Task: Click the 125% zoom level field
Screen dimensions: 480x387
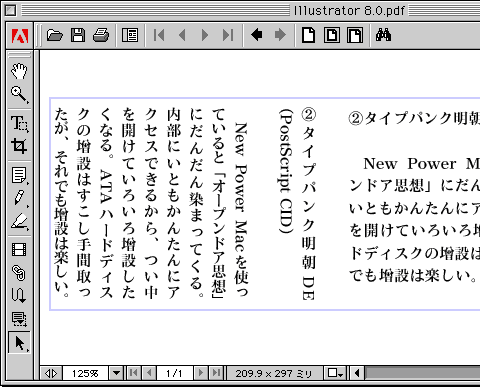Action: [85, 373]
